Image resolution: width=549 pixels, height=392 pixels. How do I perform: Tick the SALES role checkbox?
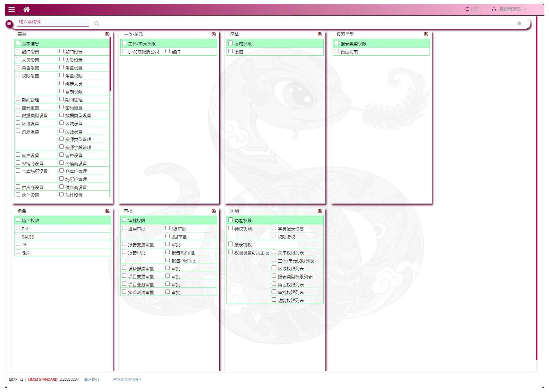coord(18,236)
